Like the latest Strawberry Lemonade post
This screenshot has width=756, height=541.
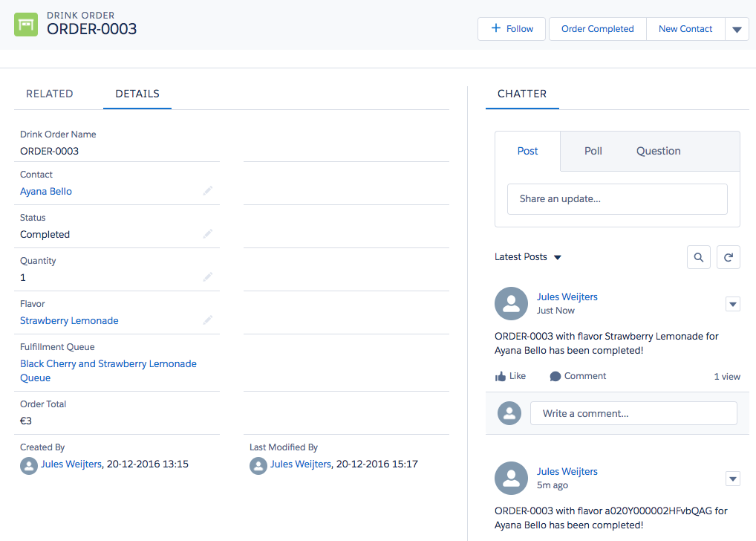click(510, 376)
